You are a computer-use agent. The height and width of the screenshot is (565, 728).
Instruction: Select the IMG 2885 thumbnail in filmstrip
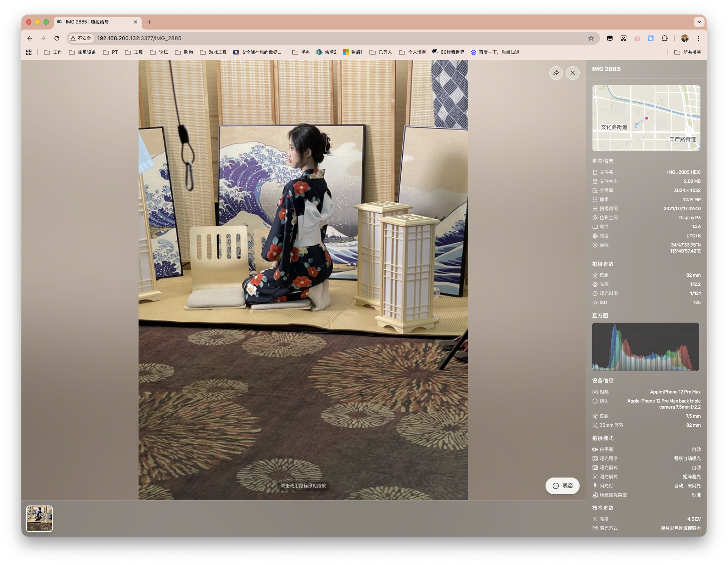39,519
